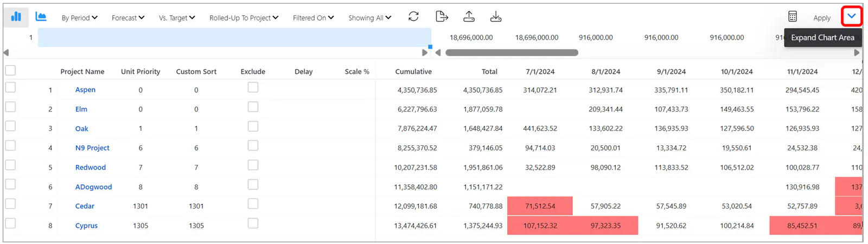
Task: Click the refresh icon in the toolbar
Action: (x=413, y=17)
